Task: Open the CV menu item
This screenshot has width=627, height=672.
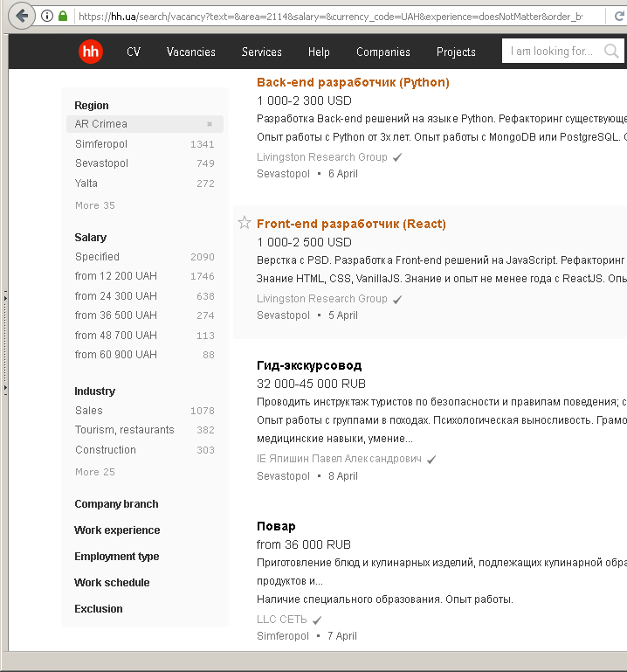Action: [134, 52]
